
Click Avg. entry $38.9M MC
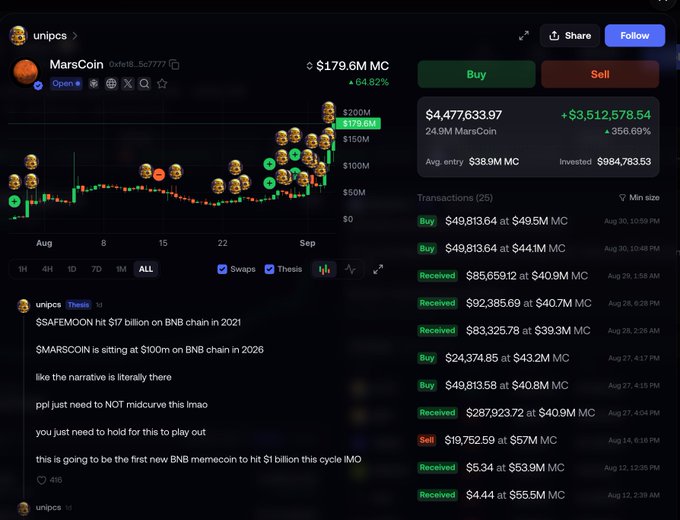click(472, 162)
